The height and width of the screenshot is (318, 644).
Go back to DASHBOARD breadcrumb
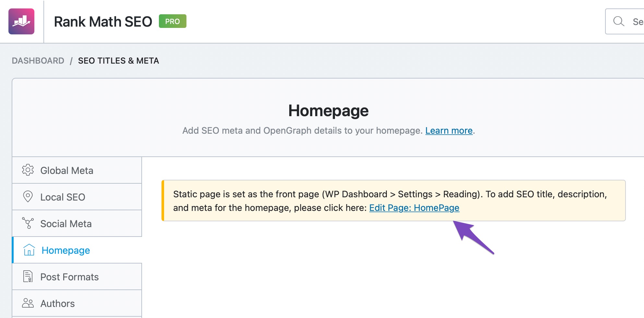(x=38, y=61)
